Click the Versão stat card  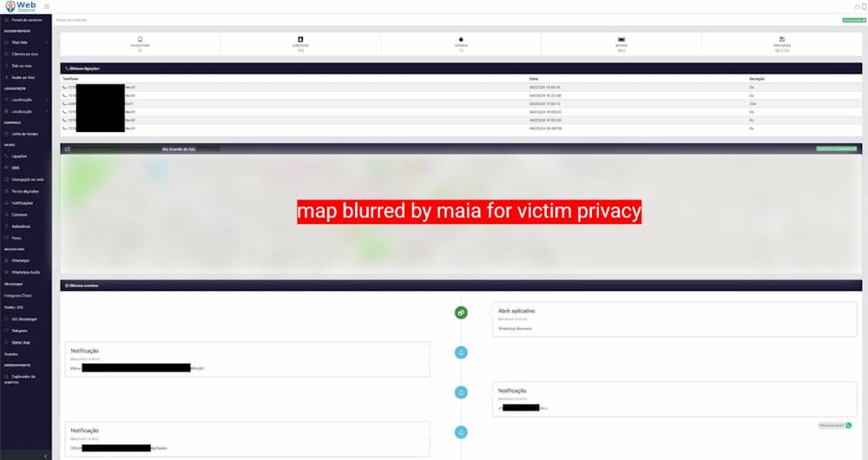461,44
